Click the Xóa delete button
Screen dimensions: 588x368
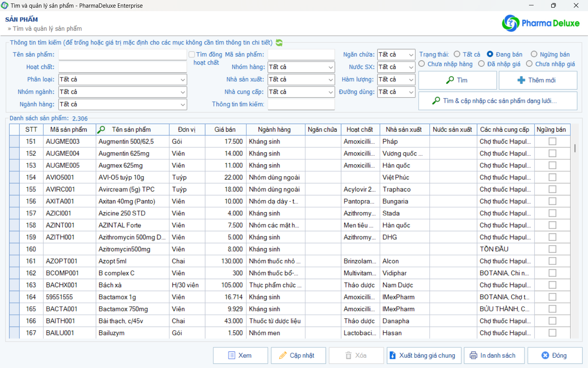[x=356, y=355]
